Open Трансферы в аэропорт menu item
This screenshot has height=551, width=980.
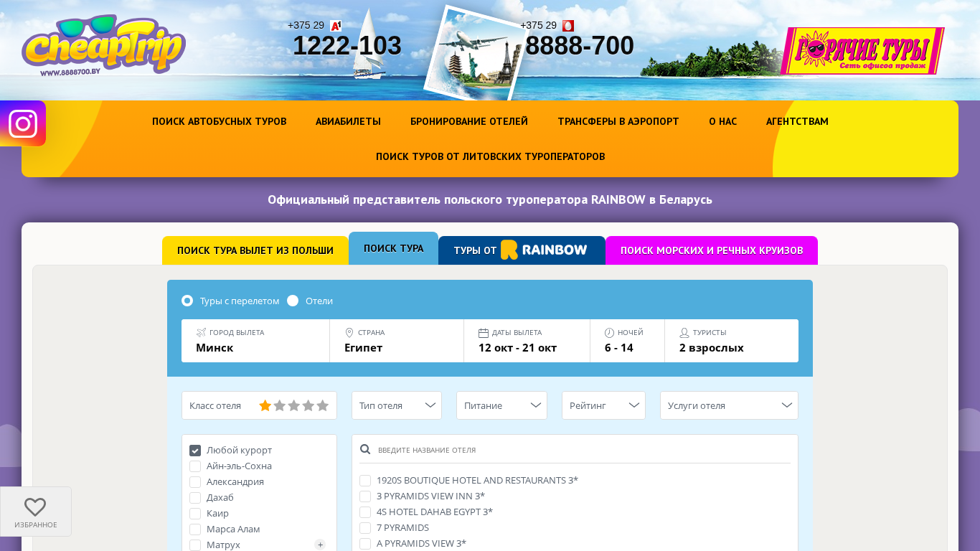pos(618,121)
